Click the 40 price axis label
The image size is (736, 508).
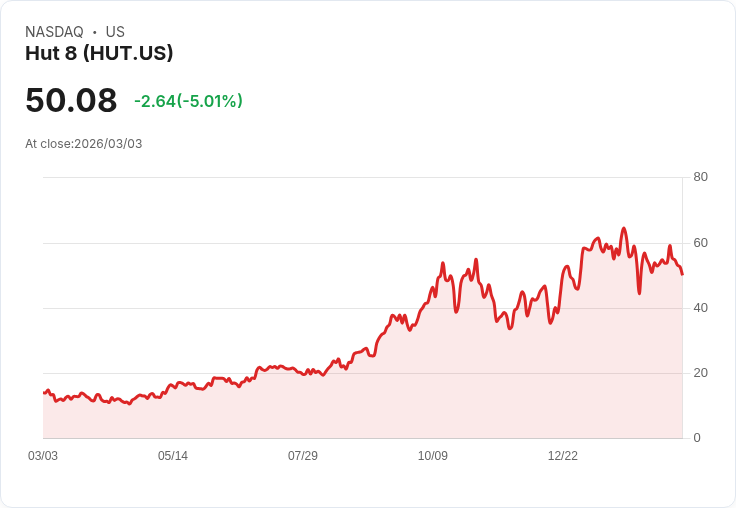(x=701, y=308)
